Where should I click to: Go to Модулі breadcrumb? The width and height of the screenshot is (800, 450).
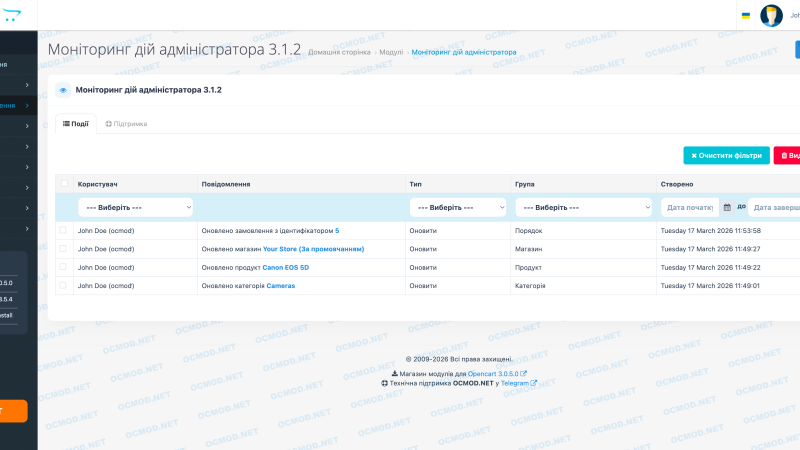(391, 52)
